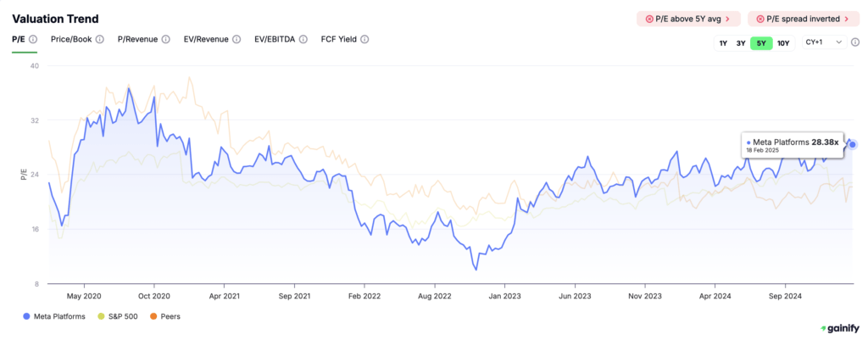Open the CY+1 period dropdown

[x=824, y=42]
